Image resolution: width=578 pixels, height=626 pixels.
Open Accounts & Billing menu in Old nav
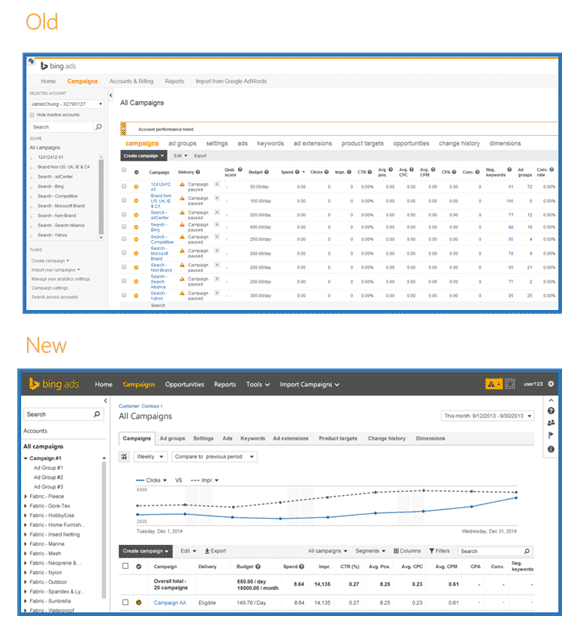(x=131, y=81)
